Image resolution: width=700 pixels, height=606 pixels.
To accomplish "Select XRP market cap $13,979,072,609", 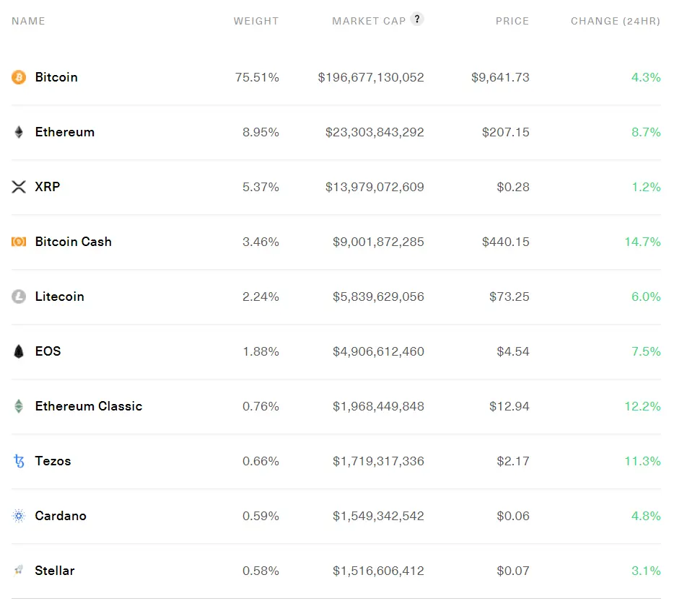I will 375,187.
